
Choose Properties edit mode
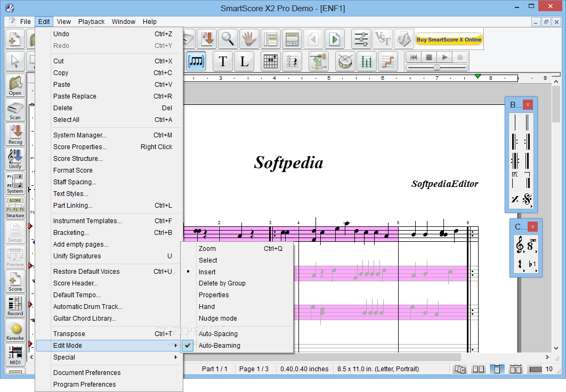point(214,295)
